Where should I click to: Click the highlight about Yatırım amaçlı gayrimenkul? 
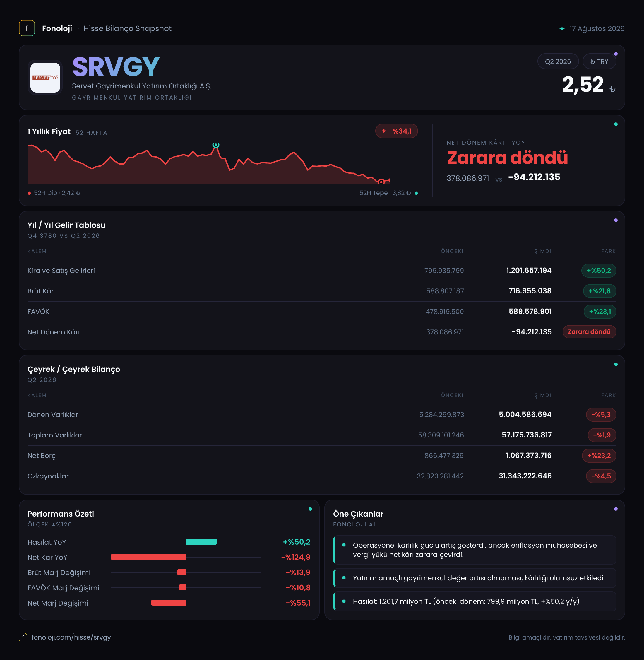point(475,578)
